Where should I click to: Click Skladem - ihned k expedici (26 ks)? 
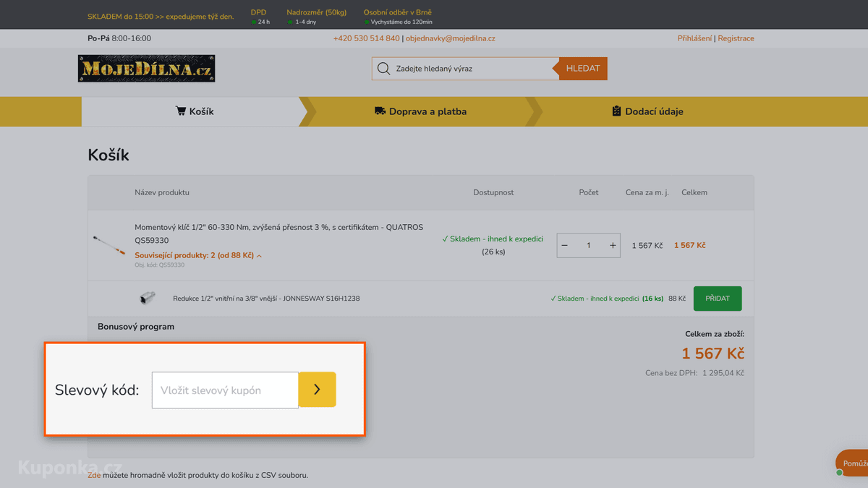(x=493, y=245)
